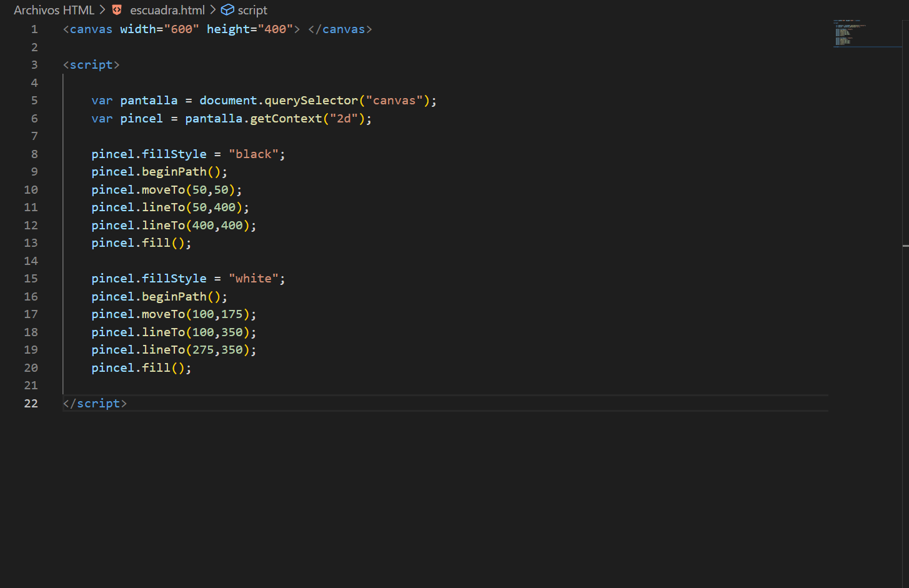Click the closing </script> tag
Image resolution: width=909 pixels, height=588 pixels.
pyautogui.click(x=95, y=404)
